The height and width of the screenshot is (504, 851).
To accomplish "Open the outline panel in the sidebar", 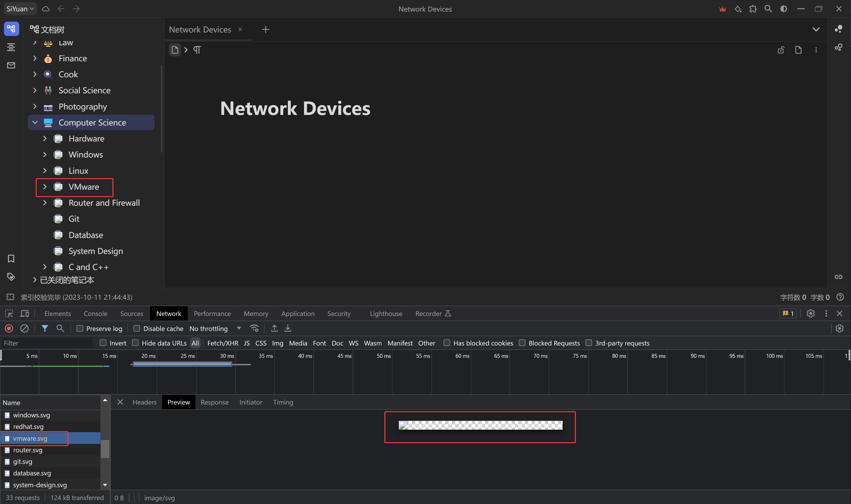I will 11,47.
